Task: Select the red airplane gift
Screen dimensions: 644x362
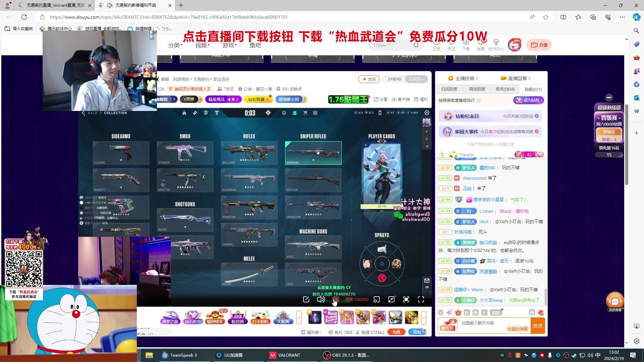Action: [x=379, y=317]
